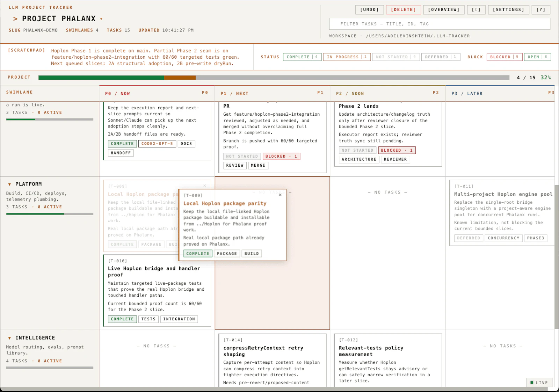This screenshot has width=559, height=392.
Task: Click the LIVE status indicator
Action: click(539, 382)
